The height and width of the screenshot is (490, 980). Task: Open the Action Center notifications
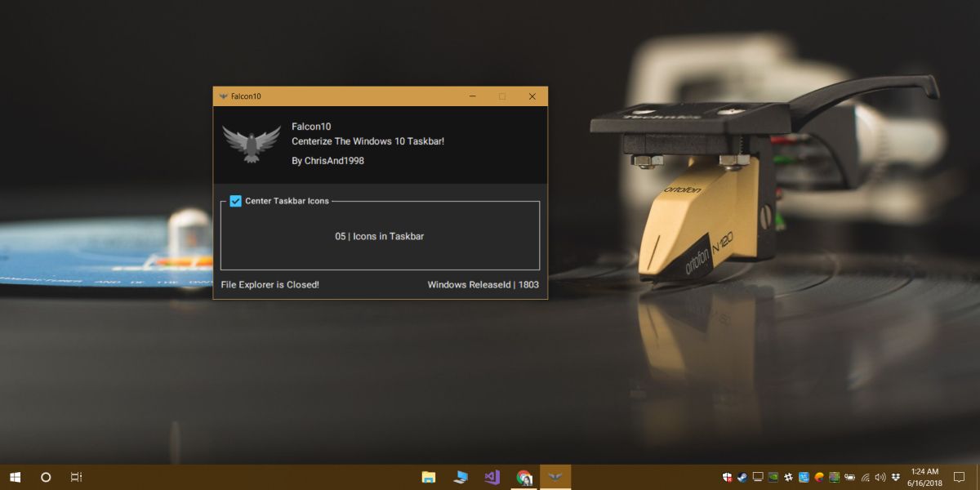point(959,477)
